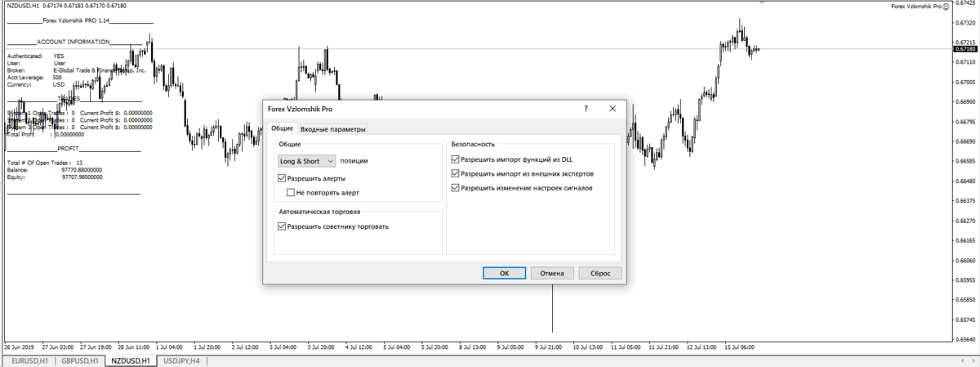This screenshot has height=367, width=980.
Task: Click the Отмена button
Action: (553, 273)
